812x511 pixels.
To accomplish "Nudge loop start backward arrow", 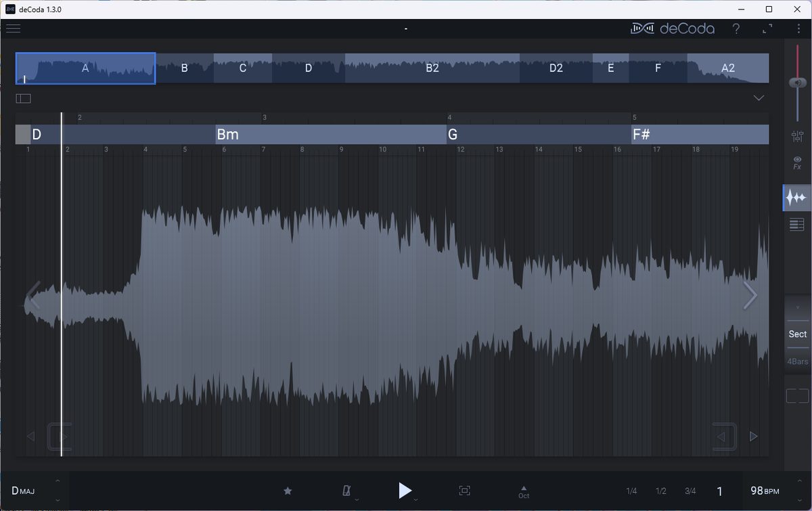I will 30,437.
